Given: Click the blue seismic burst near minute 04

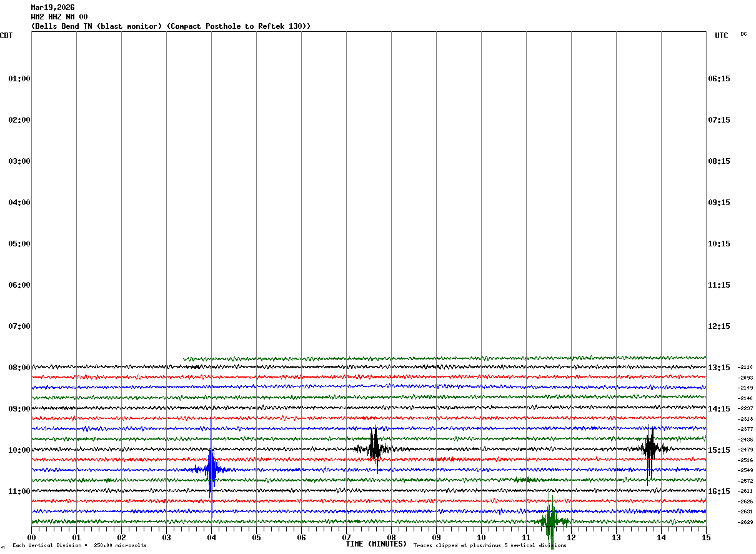Looking at the screenshot, I should point(211,470).
